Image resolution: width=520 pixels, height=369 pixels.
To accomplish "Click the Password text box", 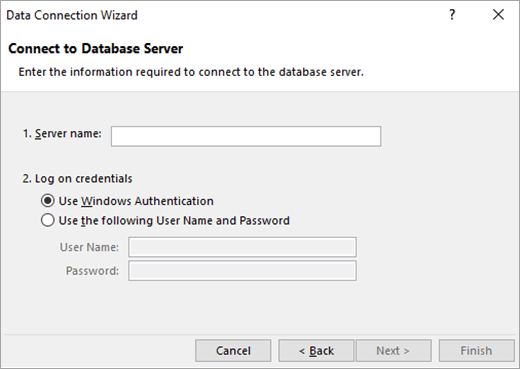I will 242,271.
